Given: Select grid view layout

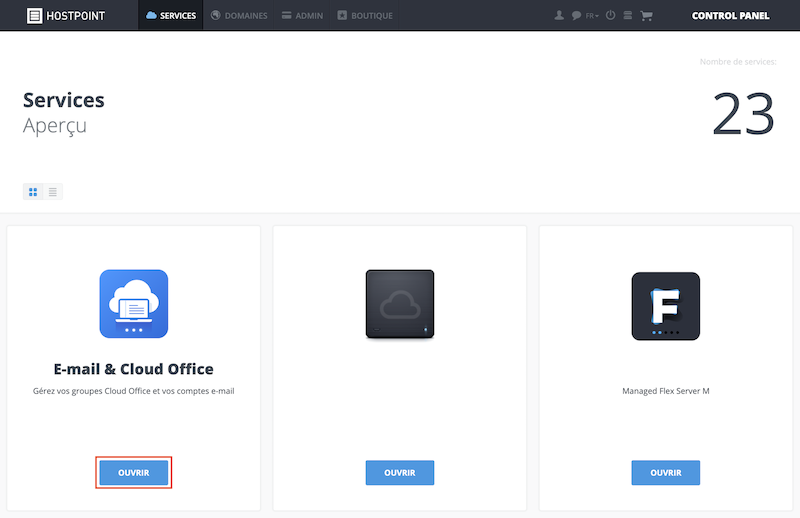Looking at the screenshot, I should [33, 192].
